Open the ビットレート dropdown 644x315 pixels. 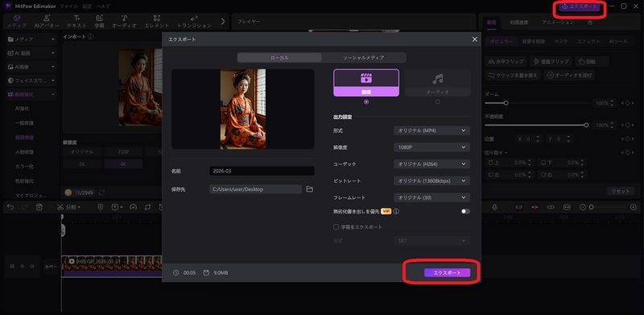431,181
